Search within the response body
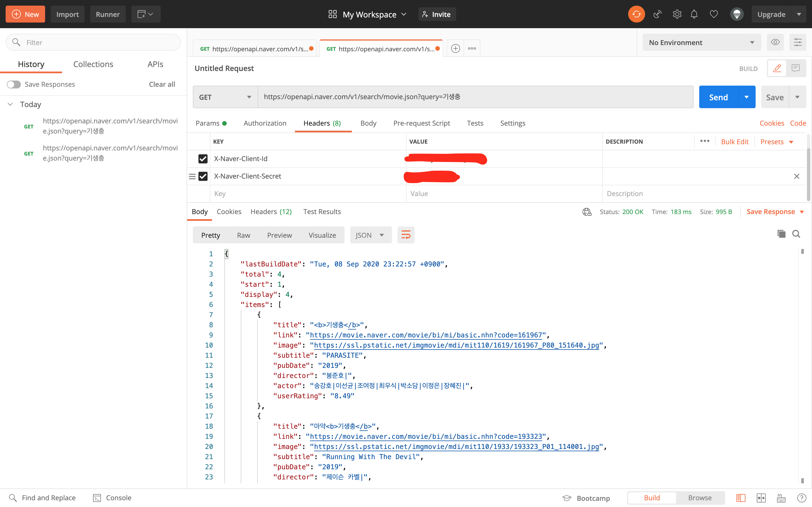The image size is (812, 507). [x=796, y=234]
